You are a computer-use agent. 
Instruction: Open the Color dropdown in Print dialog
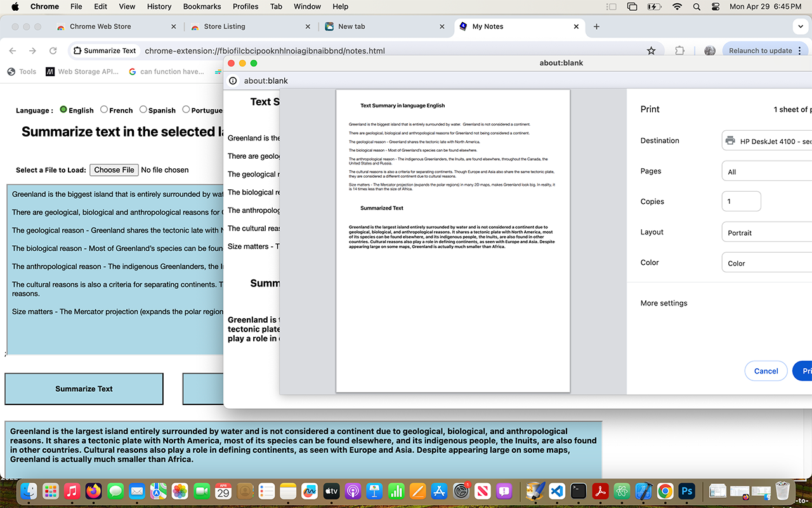[767, 263]
